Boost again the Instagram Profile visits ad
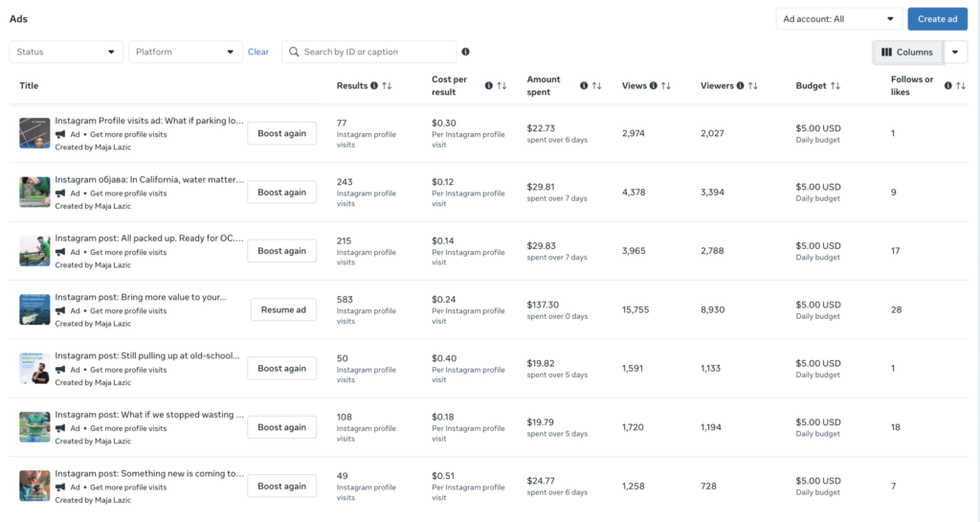This screenshot has width=980, height=522. coord(281,134)
